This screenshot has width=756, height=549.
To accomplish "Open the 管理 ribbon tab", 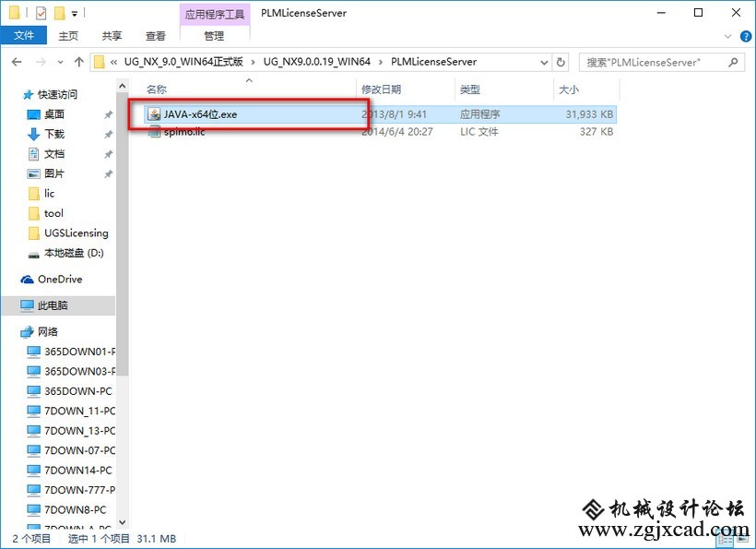I will coord(214,36).
